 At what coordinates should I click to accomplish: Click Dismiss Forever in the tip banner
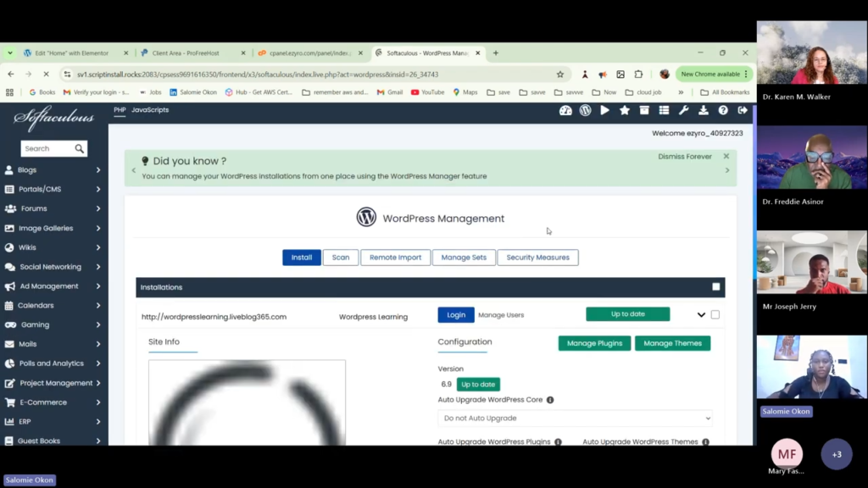[x=685, y=157]
